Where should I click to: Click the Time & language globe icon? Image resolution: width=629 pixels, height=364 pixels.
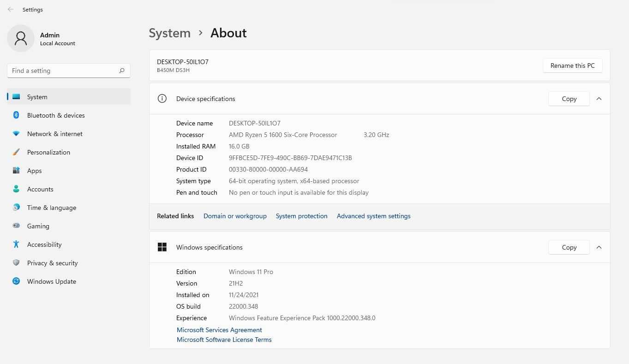tap(16, 208)
